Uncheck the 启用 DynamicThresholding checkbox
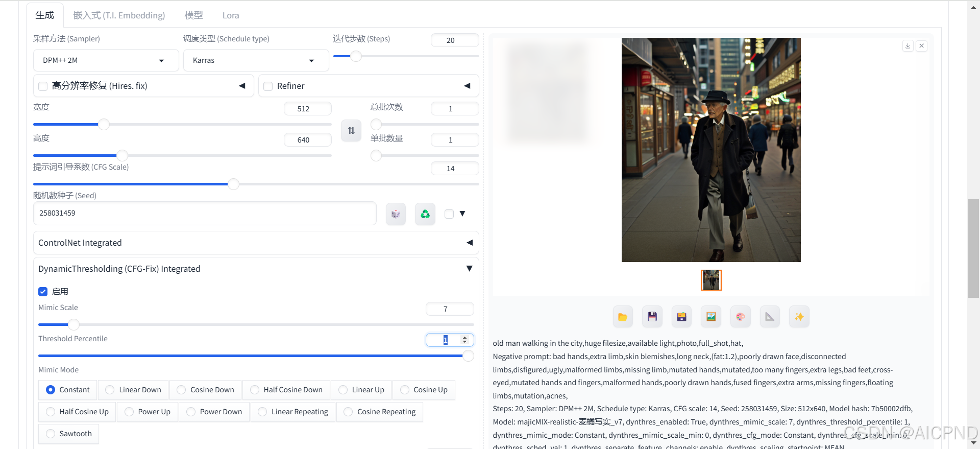The image size is (980, 449). (43, 292)
